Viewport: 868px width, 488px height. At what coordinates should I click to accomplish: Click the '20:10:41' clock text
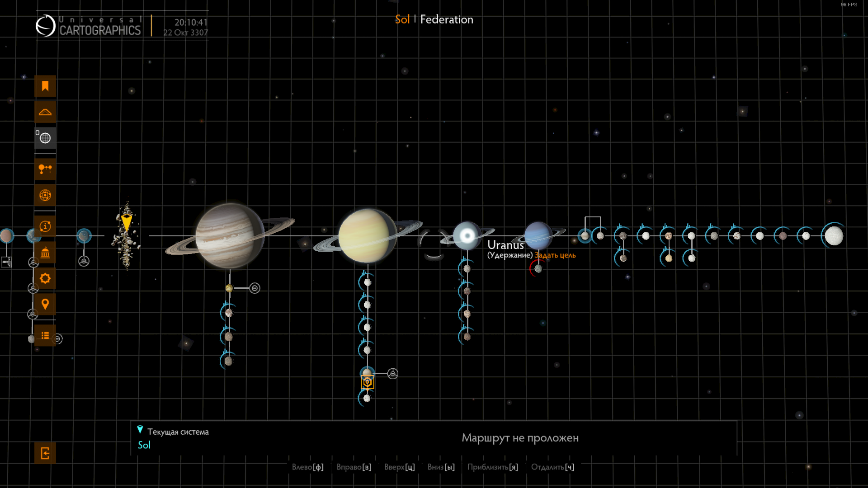point(191,22)
